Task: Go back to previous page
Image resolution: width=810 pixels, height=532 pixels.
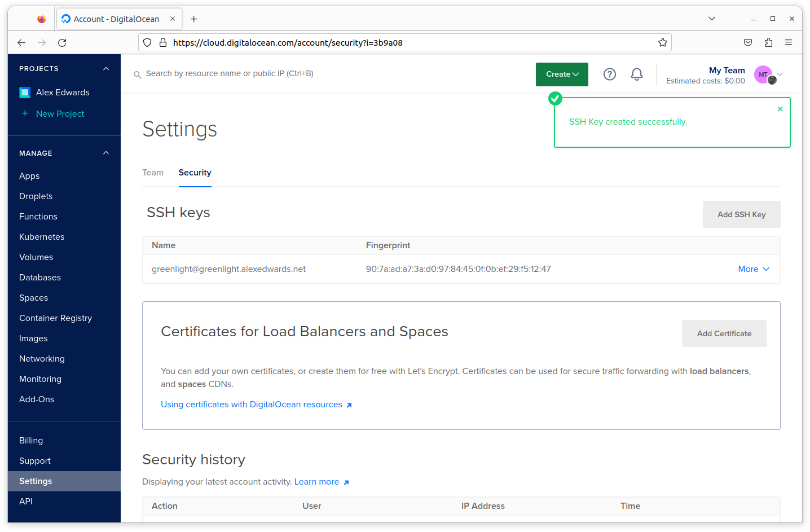Action: point(21,42)
